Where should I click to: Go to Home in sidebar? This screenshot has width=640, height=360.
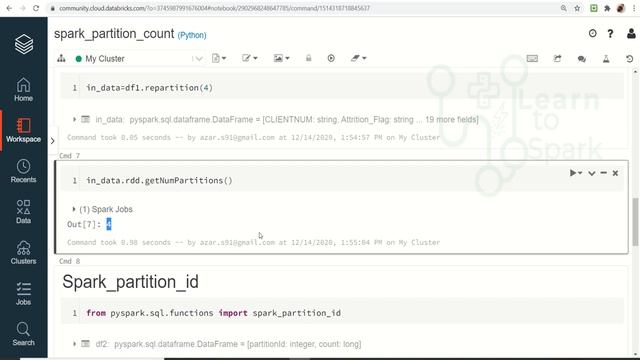[x=23, y=90]
